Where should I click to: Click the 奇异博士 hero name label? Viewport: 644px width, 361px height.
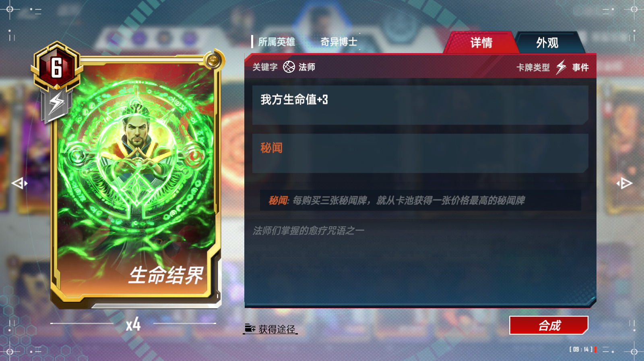click(339, 42)
